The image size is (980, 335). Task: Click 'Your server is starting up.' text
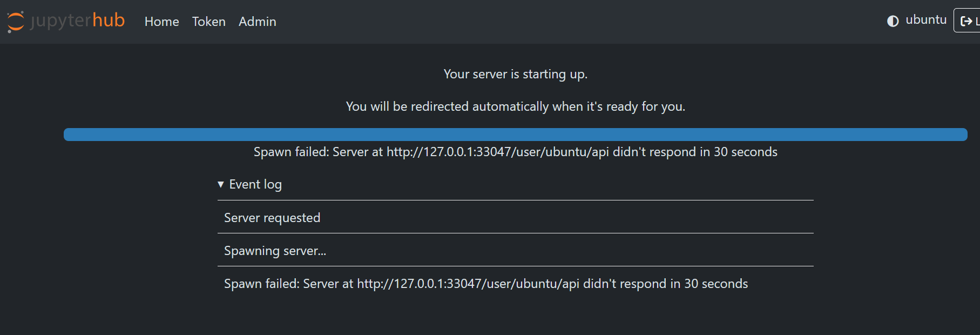coord(515,74)
